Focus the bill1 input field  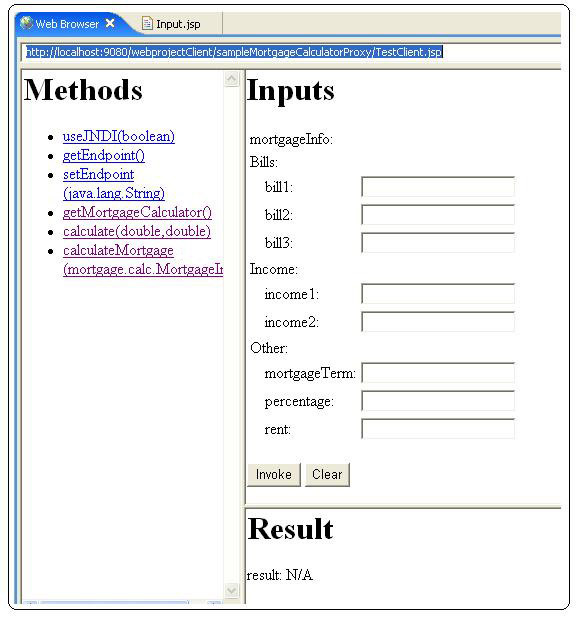click(438, 187)
